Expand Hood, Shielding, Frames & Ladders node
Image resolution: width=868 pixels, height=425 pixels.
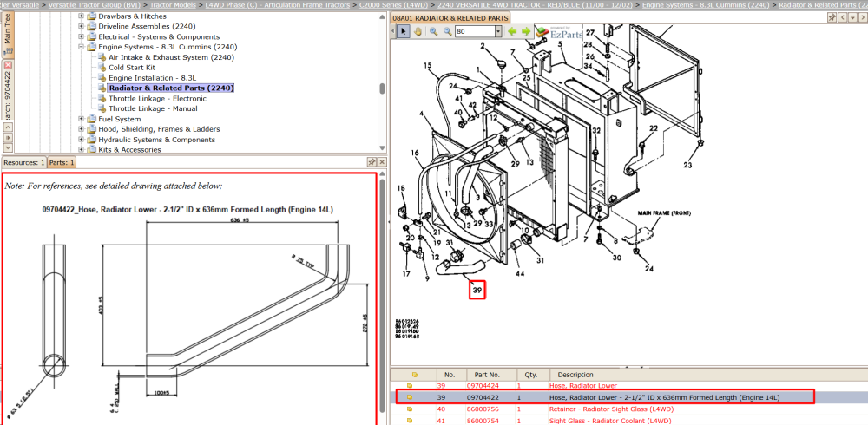(82, 129)
